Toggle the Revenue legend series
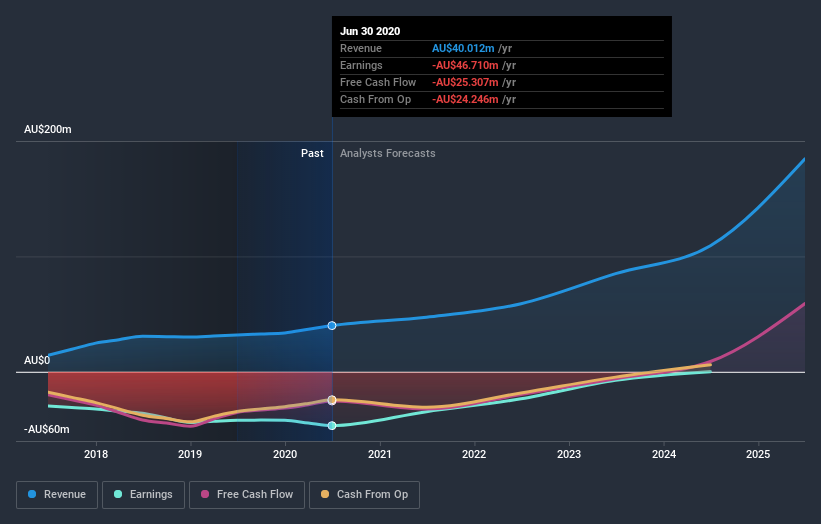This screenshot has width=821, height=524. (57, 495)
